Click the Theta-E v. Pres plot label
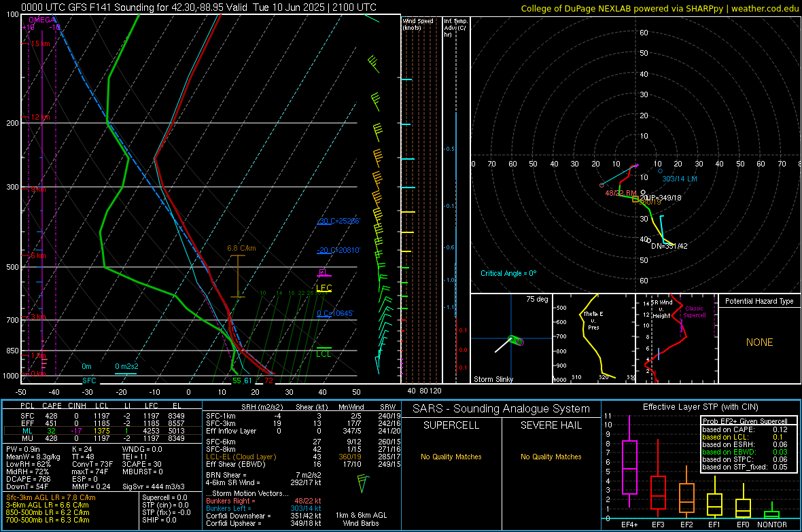The width and height of the screenshot is (802, 532). 593,320
